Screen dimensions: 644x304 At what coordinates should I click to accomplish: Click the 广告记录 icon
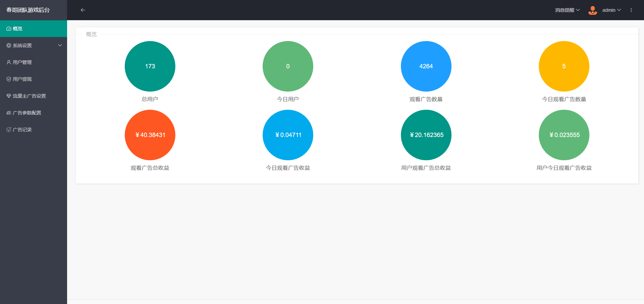click(9, 130)
